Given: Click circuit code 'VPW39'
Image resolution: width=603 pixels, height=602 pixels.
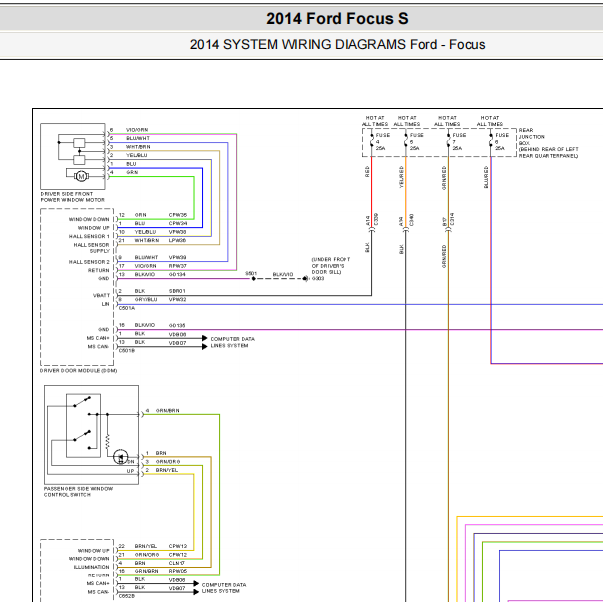Looking at the screenshot, I should [x=178, y=257].
